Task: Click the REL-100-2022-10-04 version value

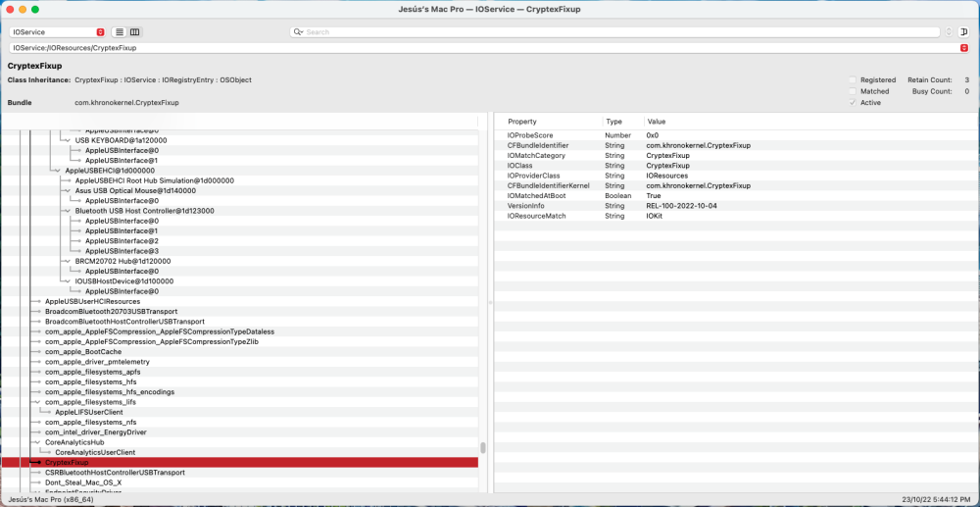Action: tap(681, 206)
